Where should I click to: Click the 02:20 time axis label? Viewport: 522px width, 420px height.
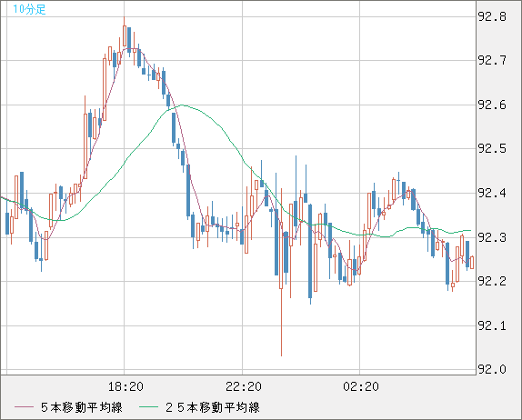pos(361,386)
